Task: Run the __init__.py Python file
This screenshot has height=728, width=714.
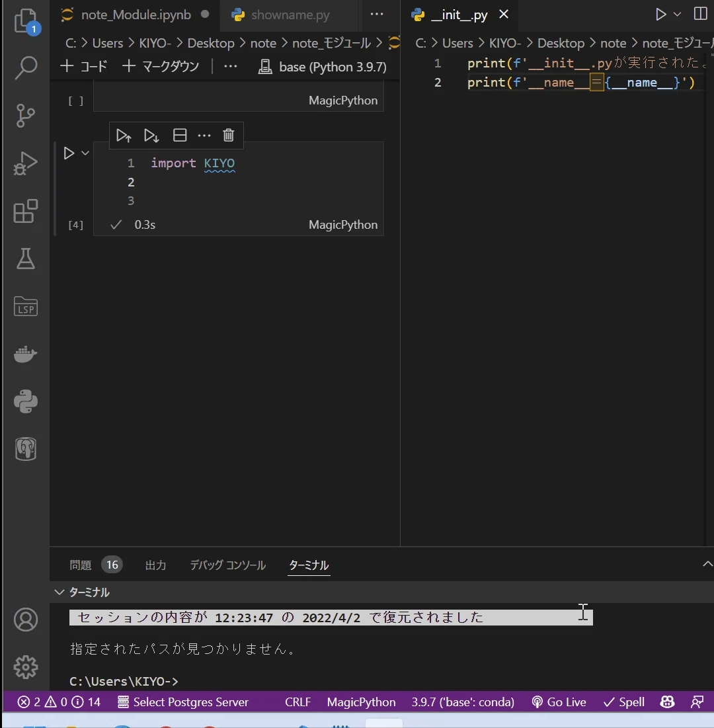Action: tap(660, 15)
